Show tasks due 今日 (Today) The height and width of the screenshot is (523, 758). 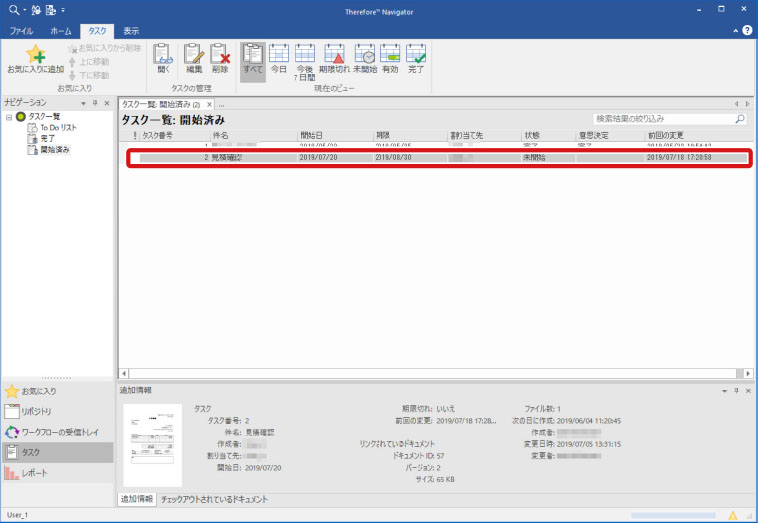[x=279, y=59]
